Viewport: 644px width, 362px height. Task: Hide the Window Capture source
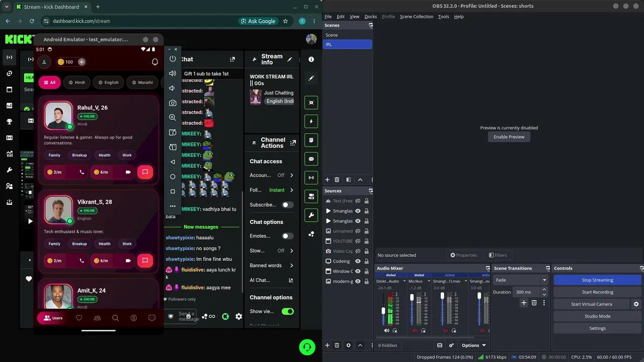(358, 271)
